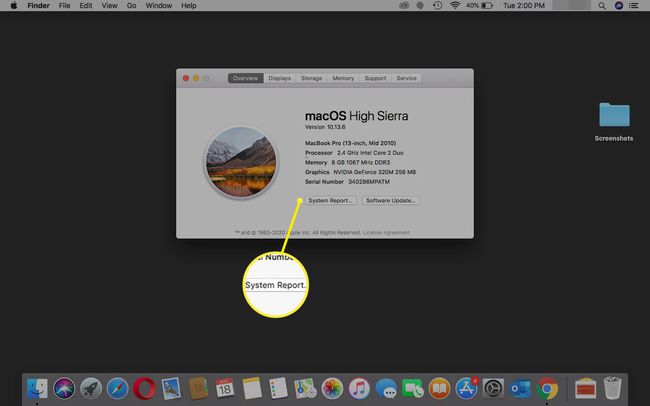Switch to the Service tab
The height and width of the screenshot is (406, 650).
point(406,78)
